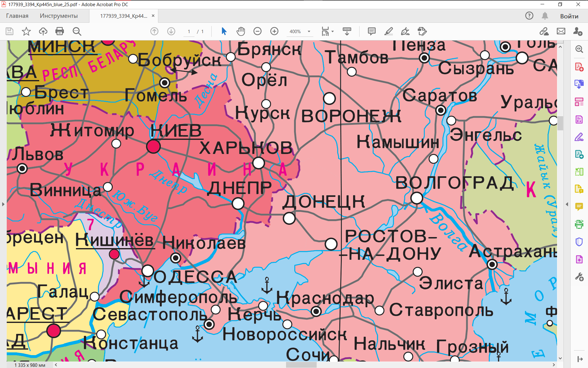Expand the fit page options arrow
Image resolution: width=588 pixels, height=368 pixels.
click(333, 31)
